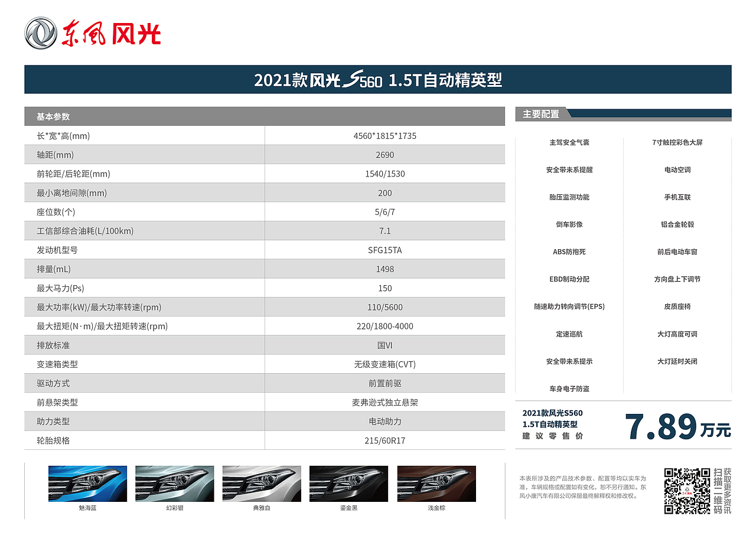Click the 主驾安全气囊 feature
The image size is (756, 542).
click(569, 143)
